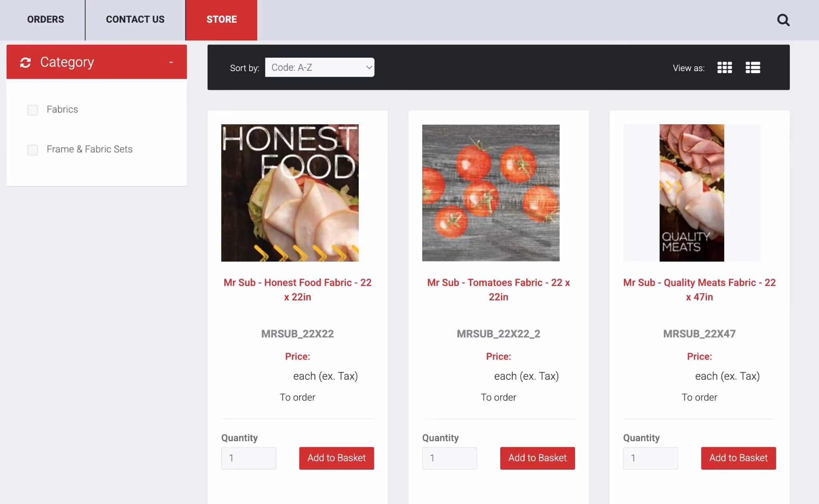Image resolution: width=819 pixels, height=504 pixels.
Task: Click the search magnifier icon
Action: point(783,20)
